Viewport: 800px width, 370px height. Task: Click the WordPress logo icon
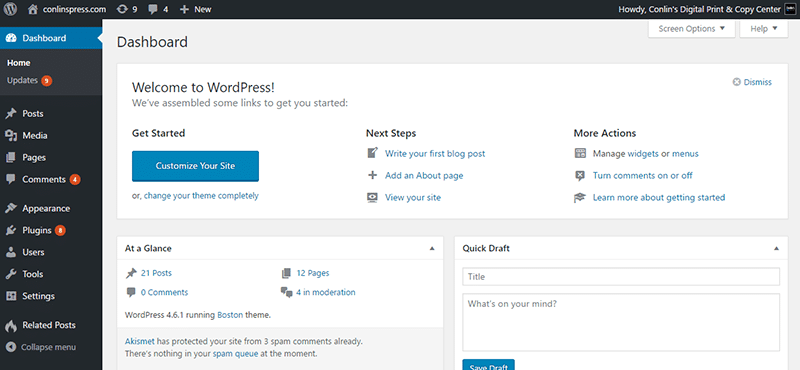[11, 9]
